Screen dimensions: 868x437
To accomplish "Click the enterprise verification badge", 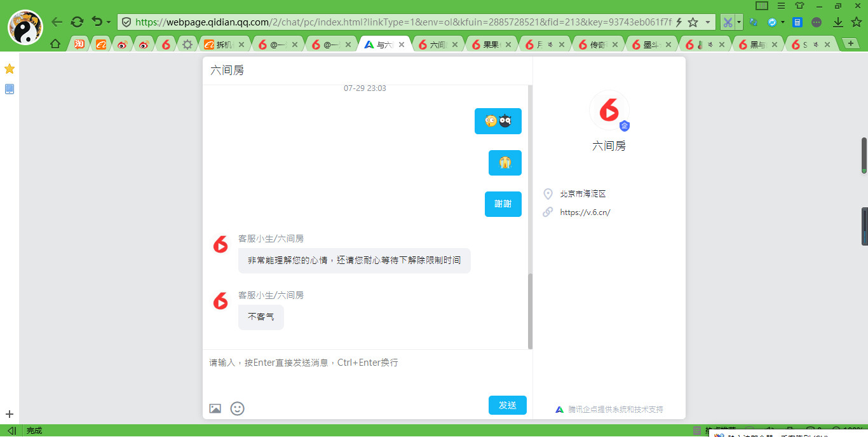I will click(625, 126).
